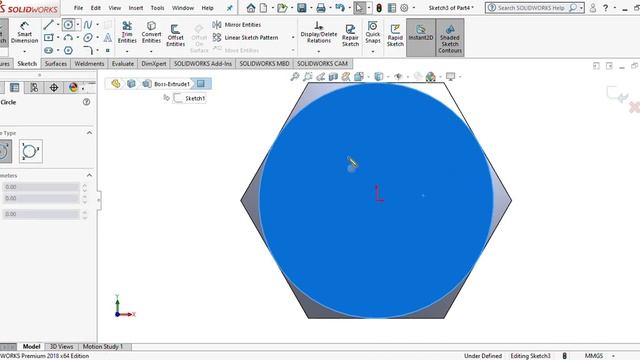Click the Section View icon in the view toolbar
The height and width of the screenshot is (360, 640).
tap(333, 76)
